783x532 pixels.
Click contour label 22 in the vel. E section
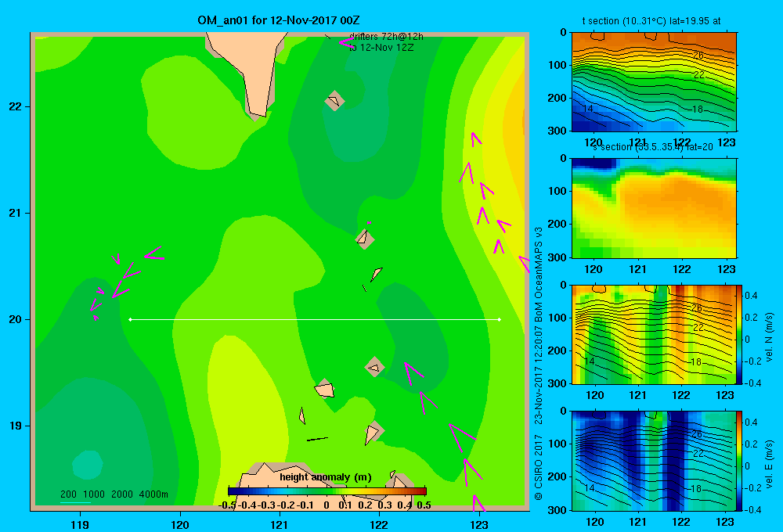click(698, 454)
